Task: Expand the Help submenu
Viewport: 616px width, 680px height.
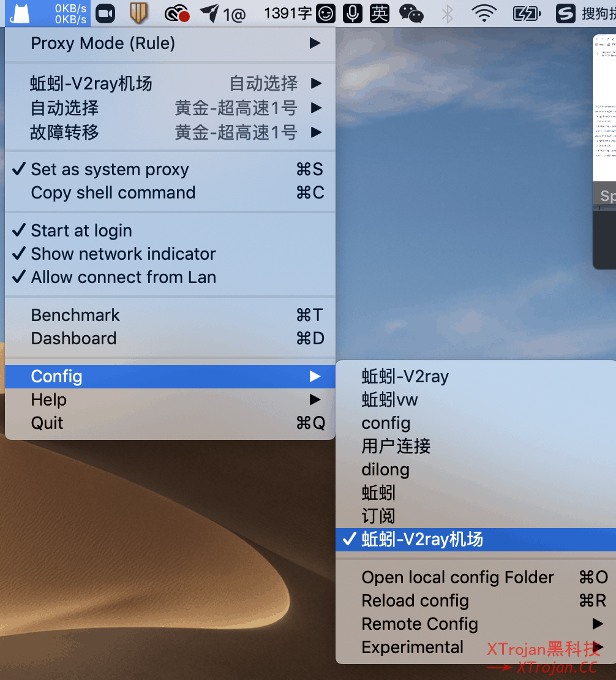Action: (170, 400)
